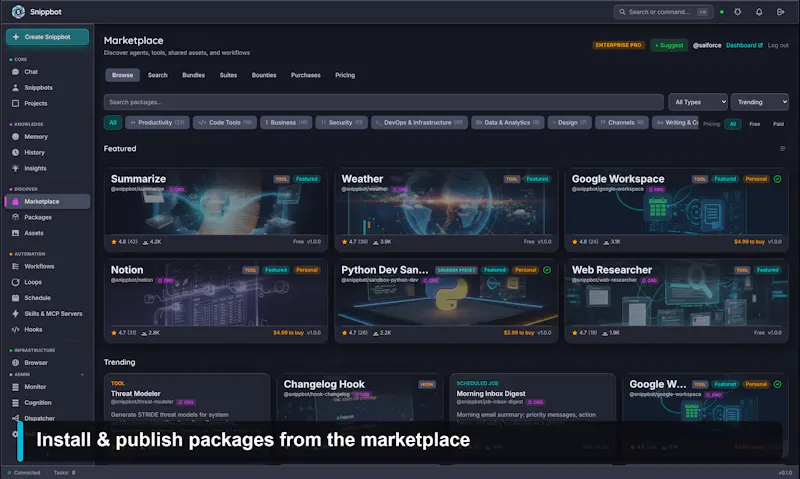Viewport: 800px width, 479px height.
Task: Open the Web Researcher package card
Action: click(x=677, y=300)
